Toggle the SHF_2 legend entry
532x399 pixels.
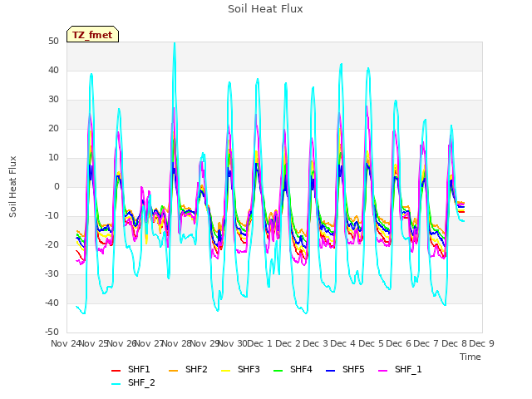[x=133, y=383]
